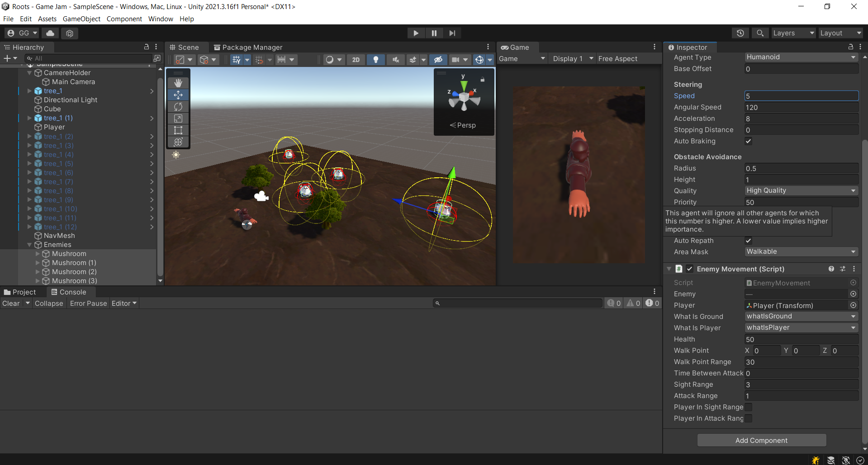The image size is (868, 465).
Task: Select the Rect transform tool
Action: [178, 130]
